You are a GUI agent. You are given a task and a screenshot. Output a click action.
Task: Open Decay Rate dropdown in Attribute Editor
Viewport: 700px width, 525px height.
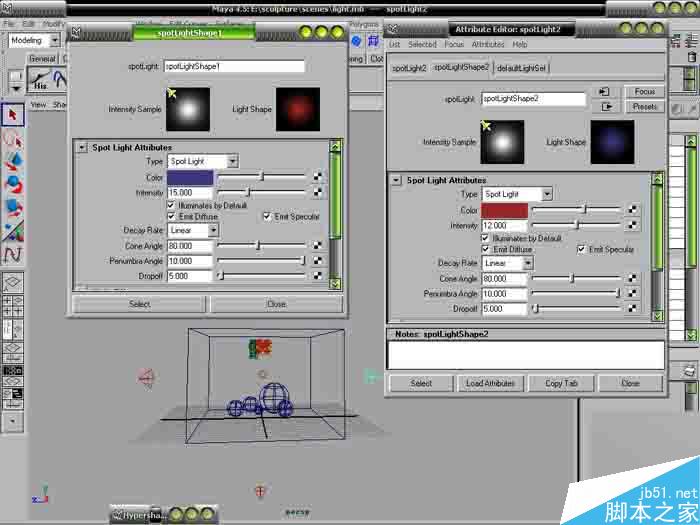508,263
